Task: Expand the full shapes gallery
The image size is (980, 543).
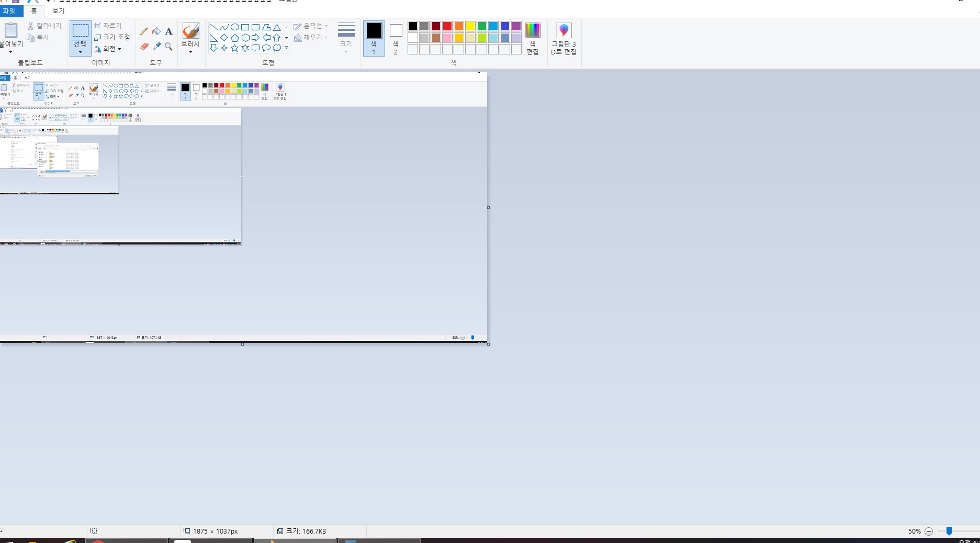Action: click(286, 48)
